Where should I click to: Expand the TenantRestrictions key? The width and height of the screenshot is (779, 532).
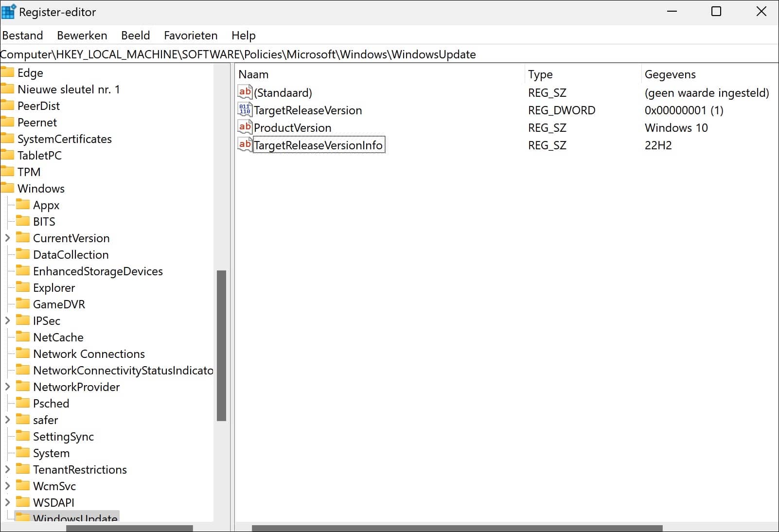[7, 470]
